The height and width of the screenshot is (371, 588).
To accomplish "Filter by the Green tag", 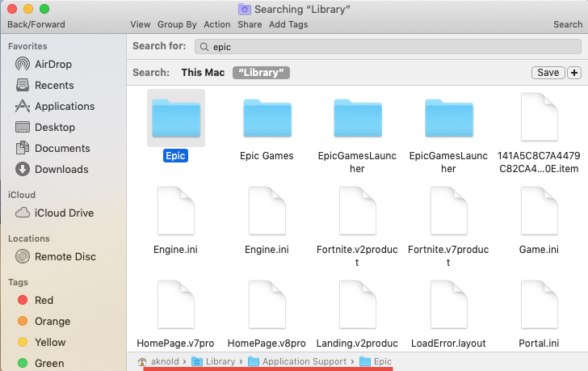I will [x=40, y=363].
